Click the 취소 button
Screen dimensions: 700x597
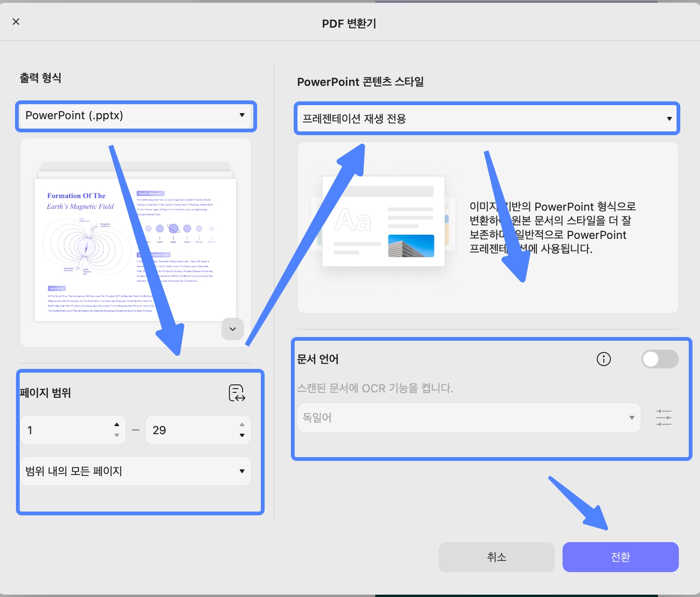[x=497, y=557]
